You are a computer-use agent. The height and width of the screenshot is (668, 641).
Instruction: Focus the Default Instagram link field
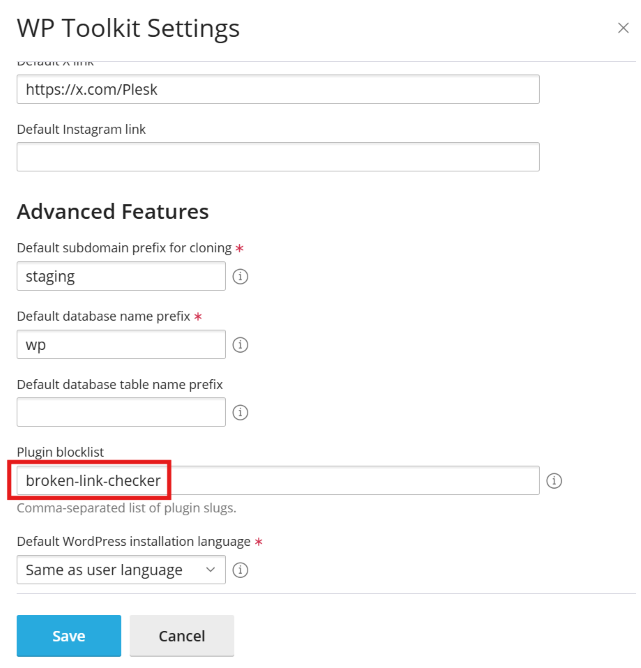coord(278,157)
